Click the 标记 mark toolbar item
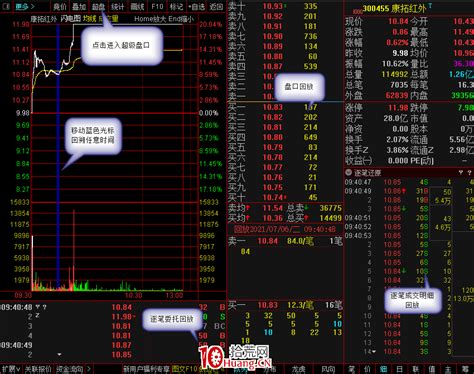Screen dimensions: 474x374 click(176, 6)
